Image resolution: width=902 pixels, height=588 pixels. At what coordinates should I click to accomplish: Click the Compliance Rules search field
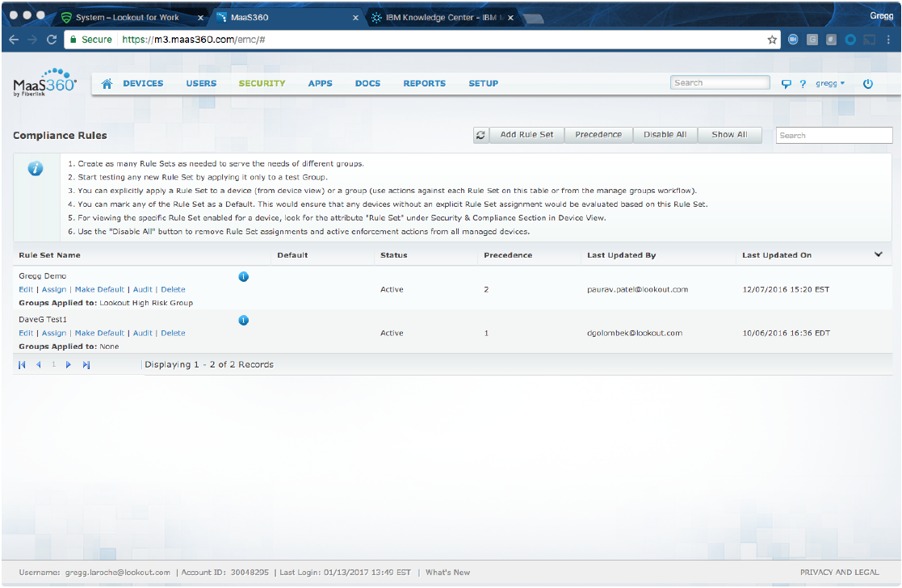click(834, 135)
